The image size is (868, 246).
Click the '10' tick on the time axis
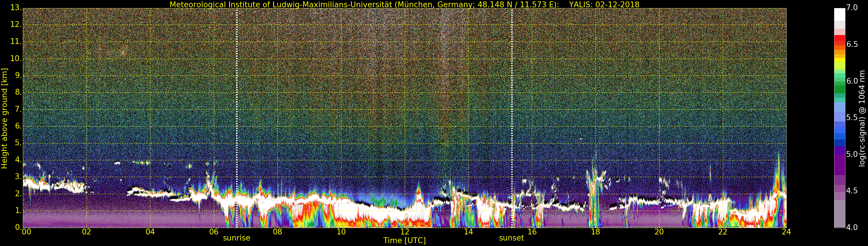click(x=341, y=232)
